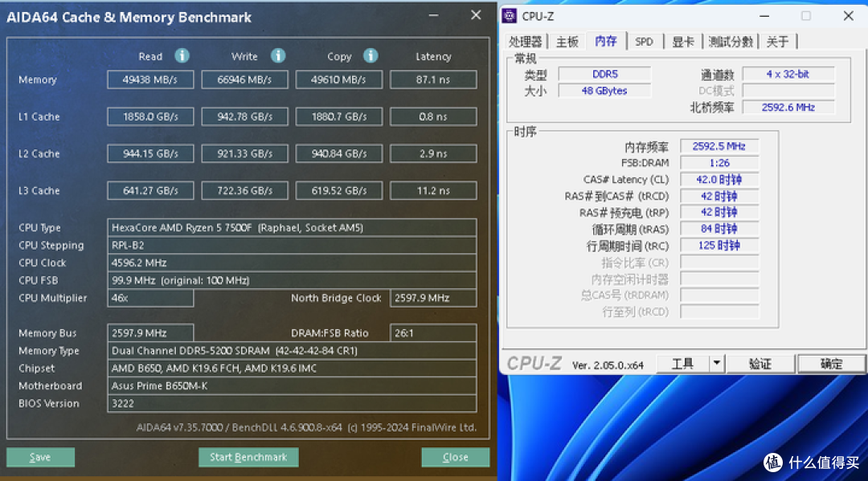The width and height of the screenshot is (868, 481).
Task: Click the CAS# Latency value field
Action: 719,179
